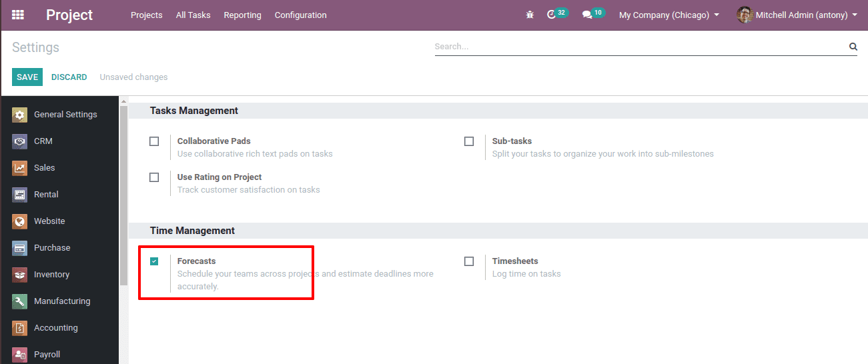The image size is (868, 364).
Task: Click the Rental sidebar icon
Action: point(20,195)
